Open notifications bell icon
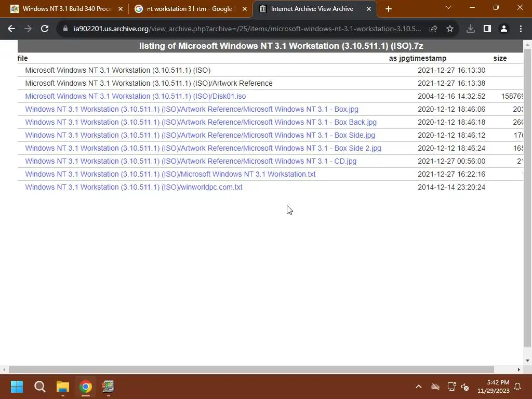The height and width of the screenshot is (399, 532). [518, 387]
